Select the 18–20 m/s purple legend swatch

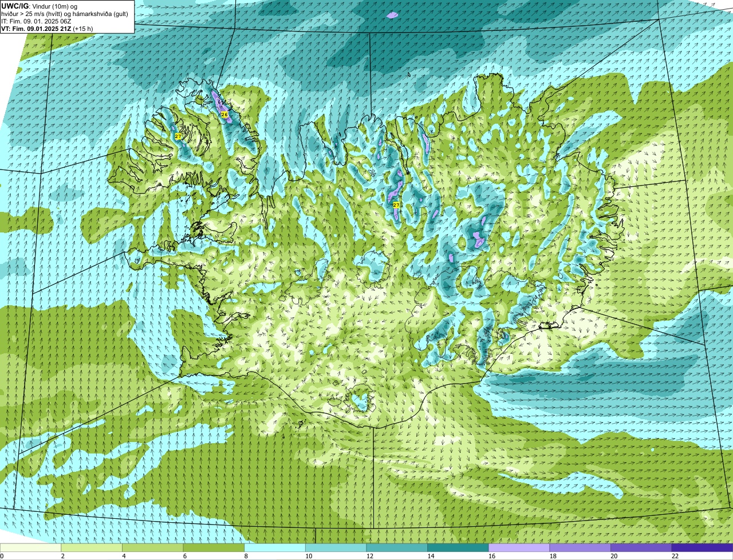[580, 547]
